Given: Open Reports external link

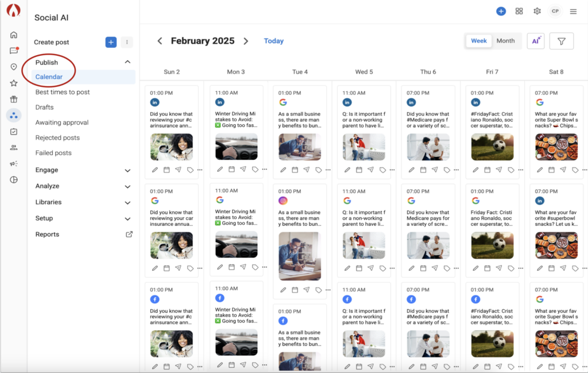Looking at the screenshot, I should pyautogui.click(x=129, y=234).
